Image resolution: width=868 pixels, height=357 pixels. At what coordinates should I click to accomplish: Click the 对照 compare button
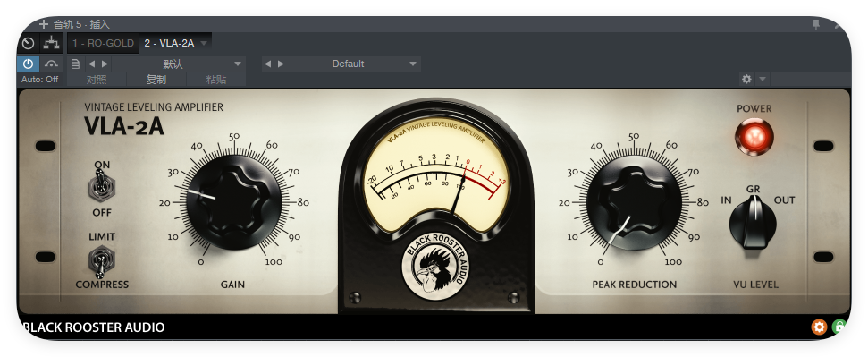97,80
